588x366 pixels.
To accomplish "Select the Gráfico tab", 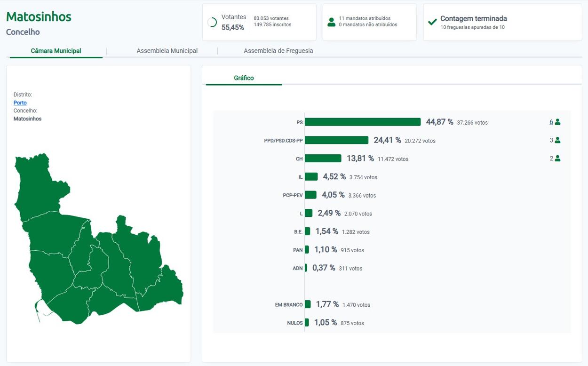I will coord(244,78).
